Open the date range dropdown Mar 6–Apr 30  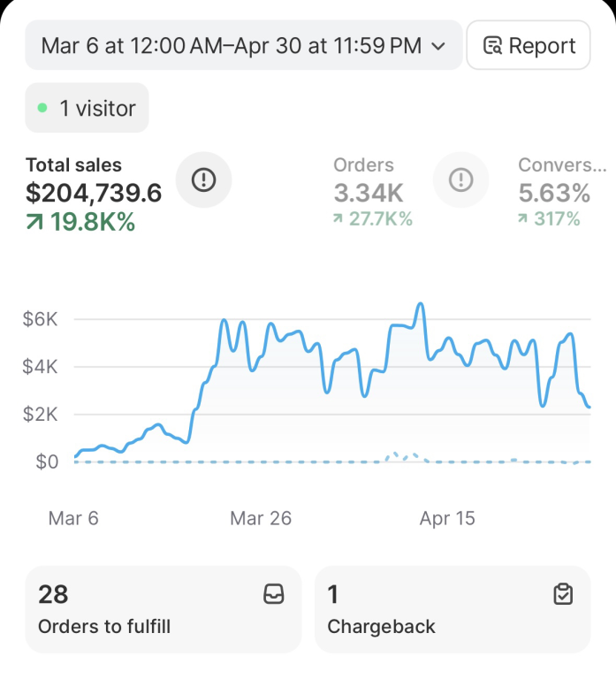(x=244, y=45)
